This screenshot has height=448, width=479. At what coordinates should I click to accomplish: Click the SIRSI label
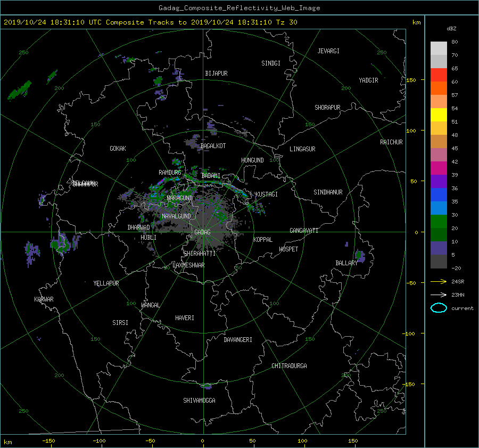click(120, 323)
